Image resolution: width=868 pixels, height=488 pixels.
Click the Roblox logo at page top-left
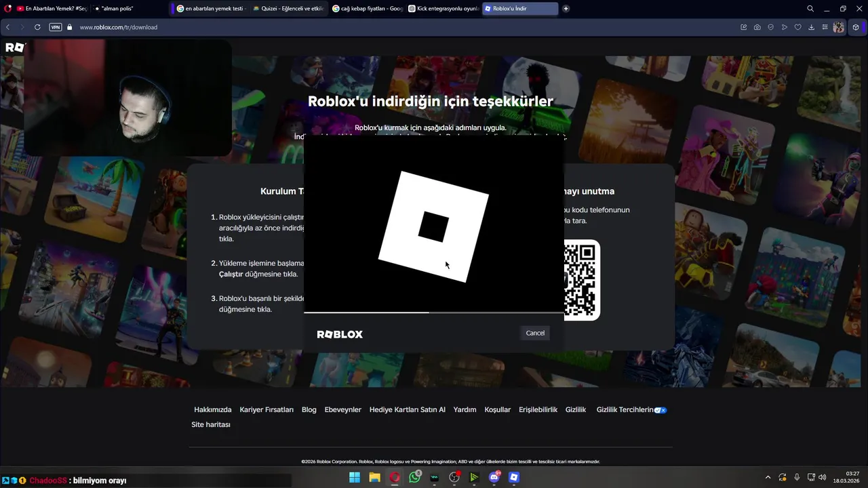click(15, 47)
